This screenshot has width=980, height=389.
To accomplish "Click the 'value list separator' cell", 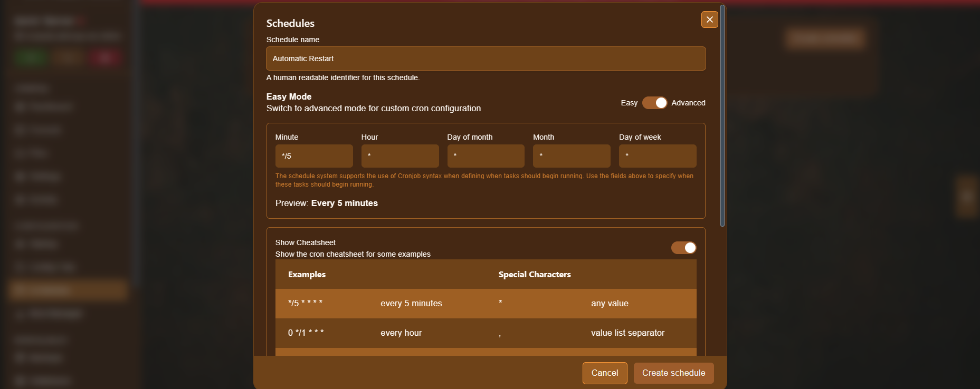I will pyautogui.click(x=627, y=333).
